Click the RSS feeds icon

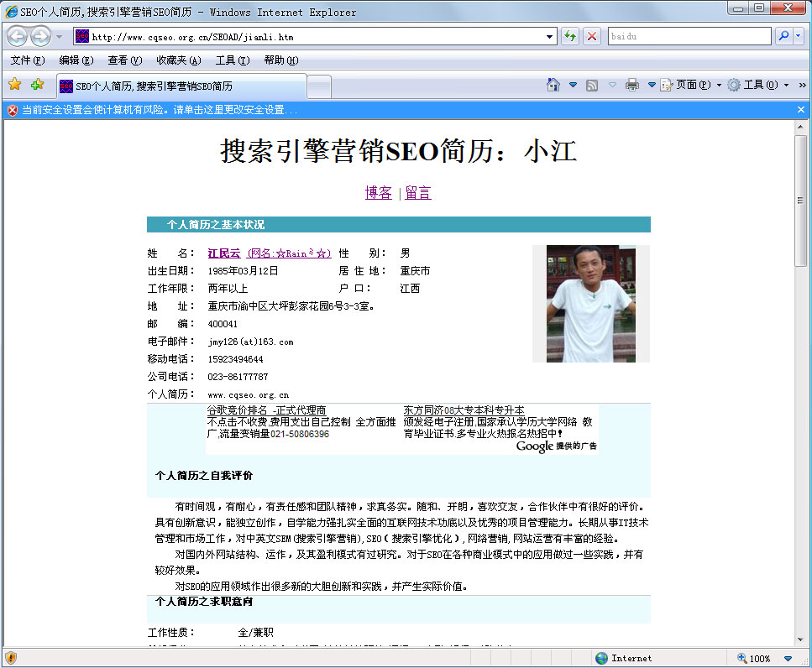pyautogui.click(x=592, y=85)
